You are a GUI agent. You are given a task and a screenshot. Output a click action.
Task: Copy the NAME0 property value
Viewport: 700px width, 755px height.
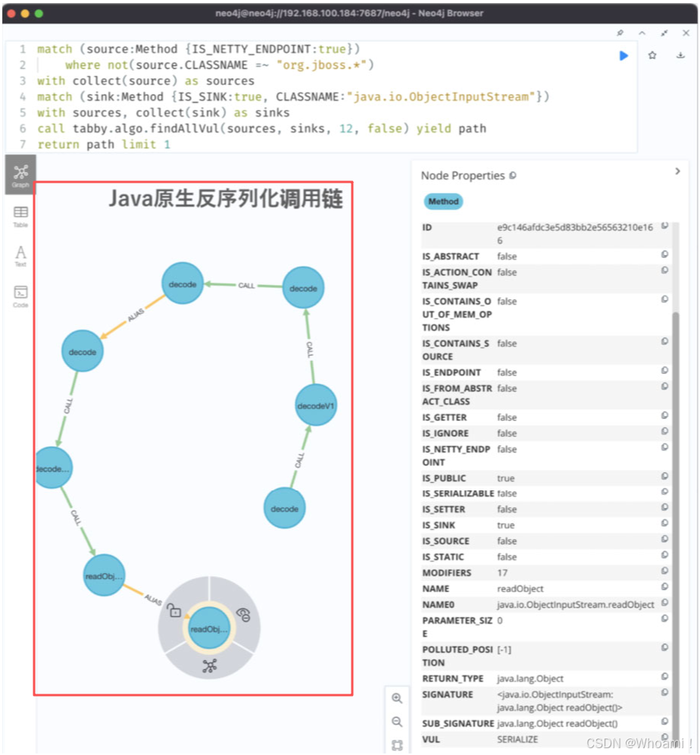click(x=665, y=603)
